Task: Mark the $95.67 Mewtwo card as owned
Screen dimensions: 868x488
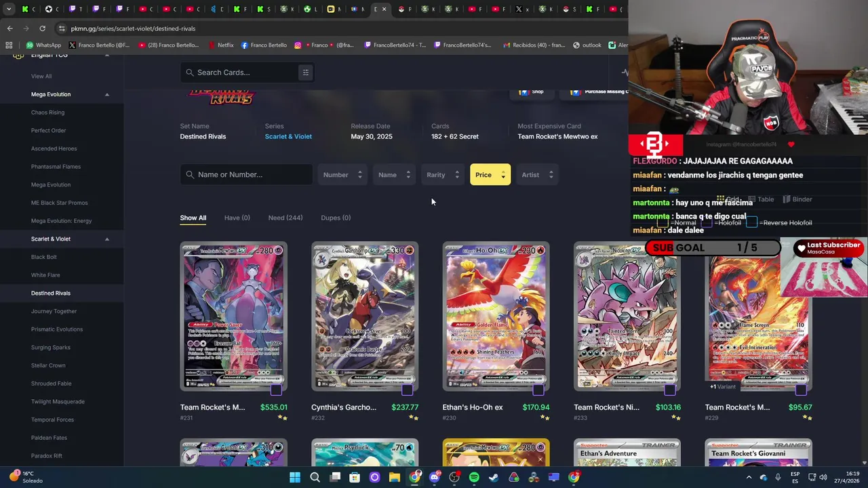Action: 801,390
